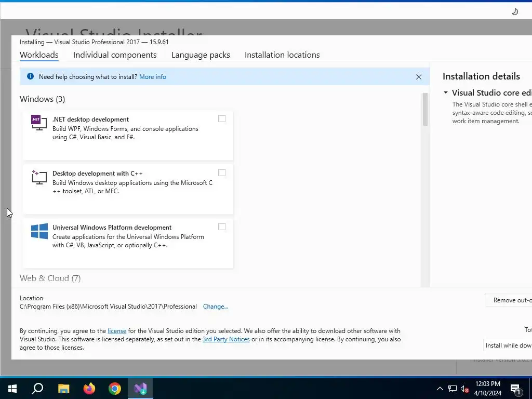Click the .NET desktop development title text
Screen dimensions: 532x399
click(x=90, y=119)
